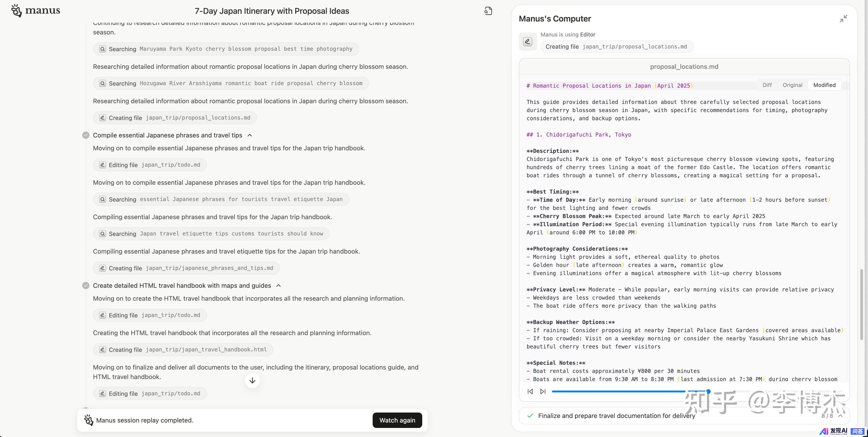Skip to previous step in replay
The height and width of the screenshot is (437, 868).
530,391
